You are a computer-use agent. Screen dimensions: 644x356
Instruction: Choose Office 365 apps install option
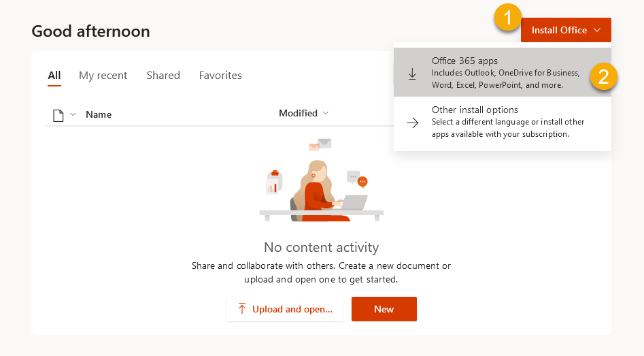coord(503,72)
